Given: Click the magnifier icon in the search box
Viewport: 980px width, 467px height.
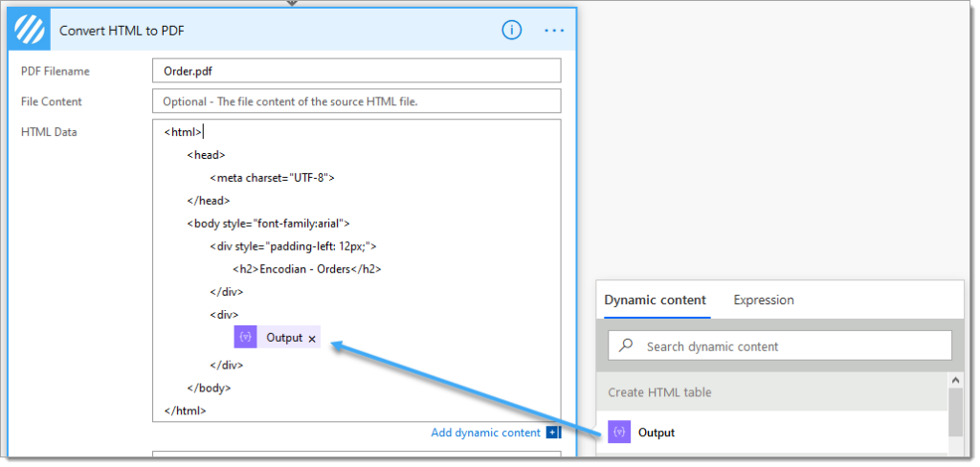Looking at the screenshot, I should pos(626,346).
